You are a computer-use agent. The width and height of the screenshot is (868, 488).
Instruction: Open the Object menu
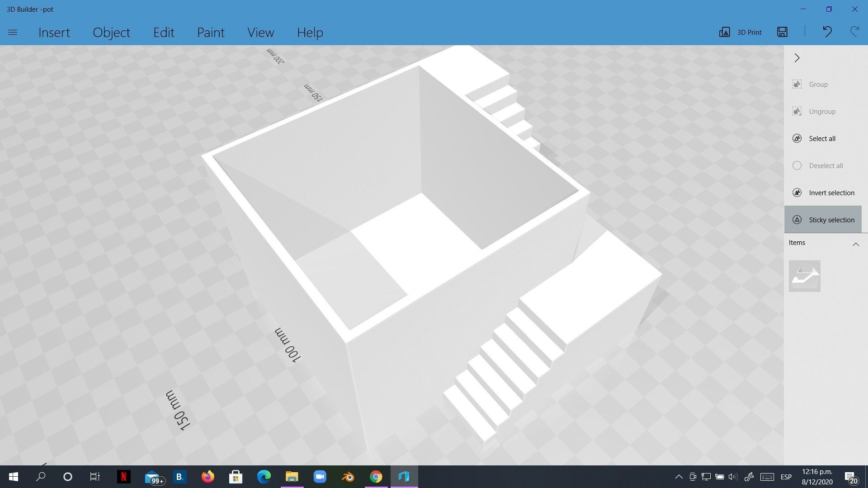coord(111,33)
